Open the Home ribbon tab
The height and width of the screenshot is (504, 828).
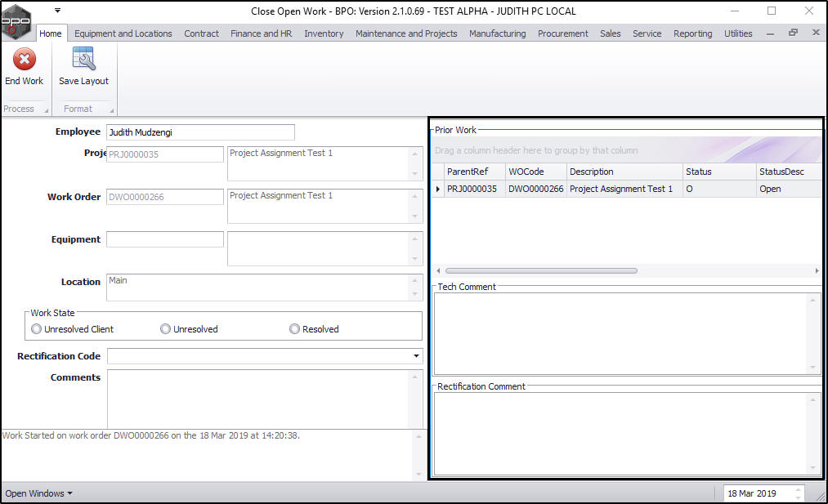(51, 33)
